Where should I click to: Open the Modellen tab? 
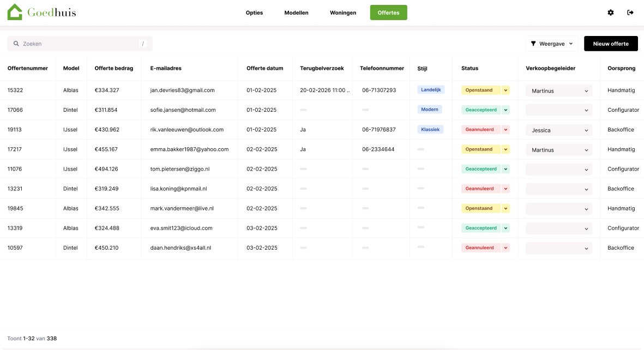tap(296, 13)
